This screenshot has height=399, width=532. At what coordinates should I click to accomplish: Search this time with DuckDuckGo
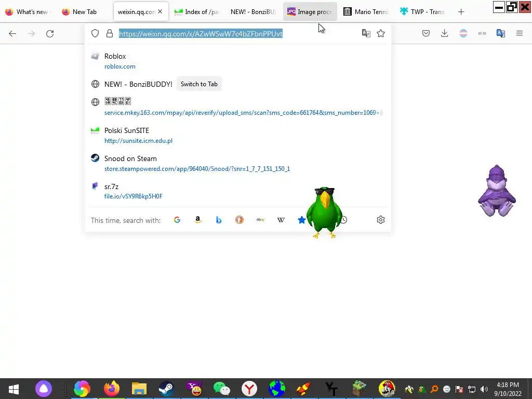coord(240,220)
